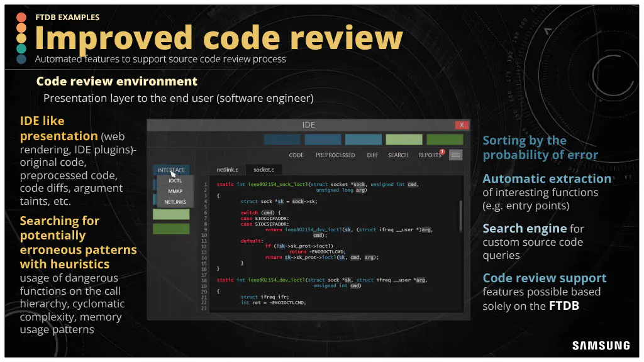Screen dimensions: 644x362
Task: Open the hamburger menu icon in IDE
Action: point(455,155)
